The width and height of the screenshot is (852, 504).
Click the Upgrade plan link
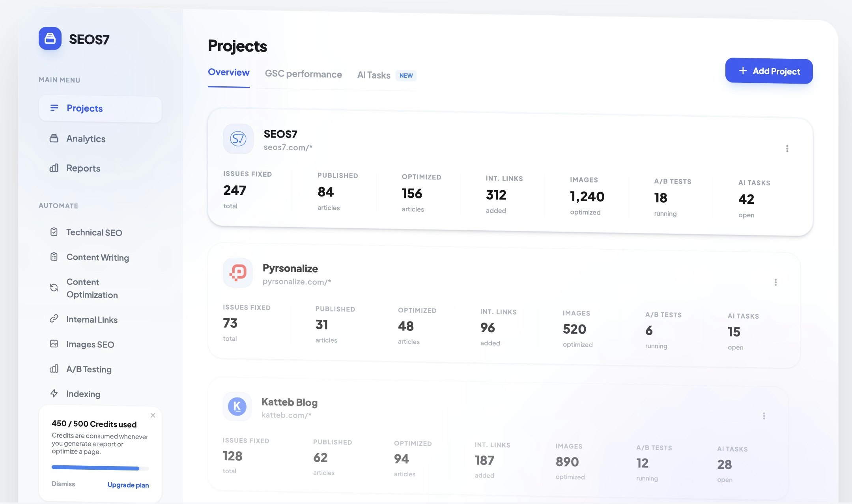tap(128, 485)
